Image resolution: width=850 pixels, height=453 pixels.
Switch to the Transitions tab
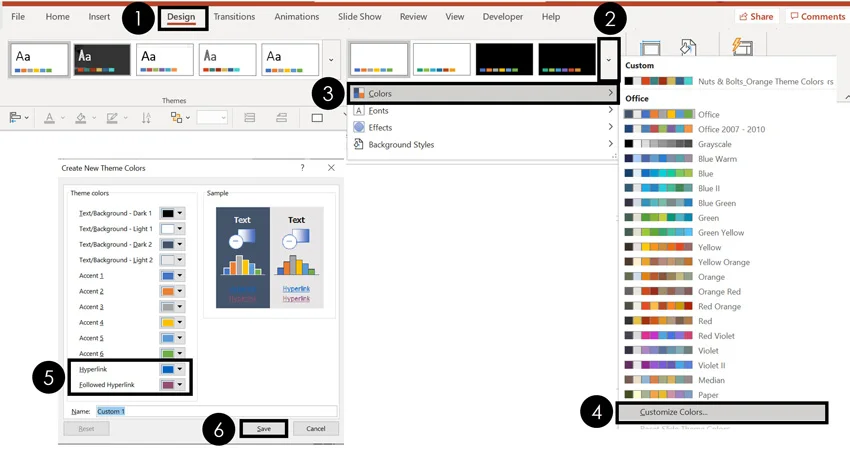234,17
